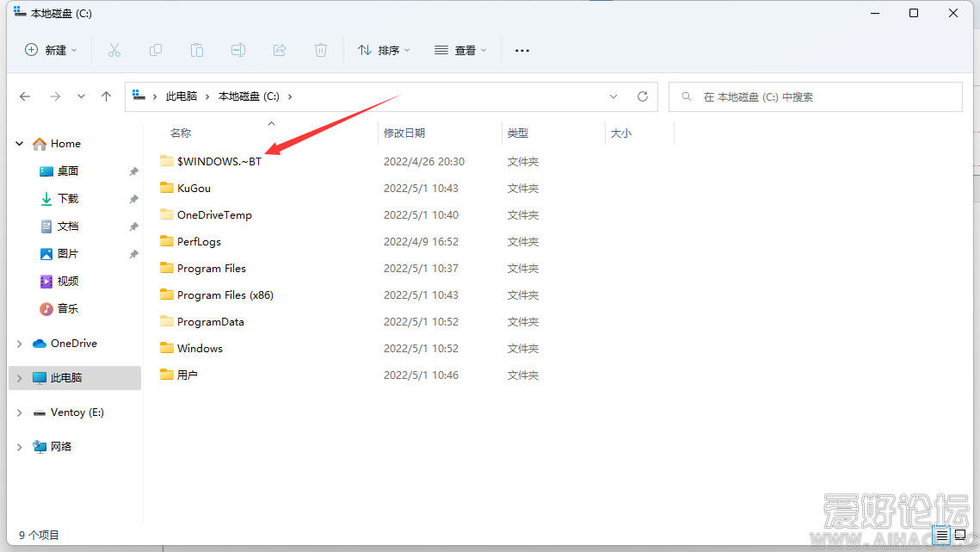The width and height of the screenshot is (980, 552).
Task: Switch to large icons view in status bar
Action: click(x=960, y=536)
